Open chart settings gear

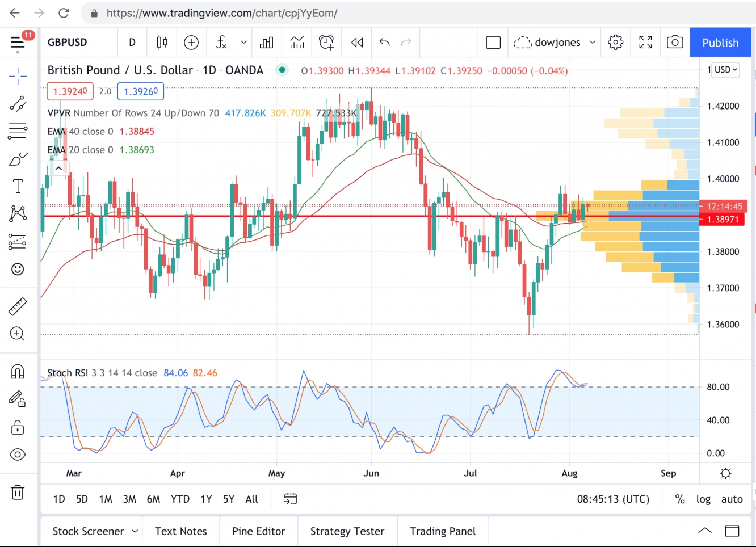616,43
